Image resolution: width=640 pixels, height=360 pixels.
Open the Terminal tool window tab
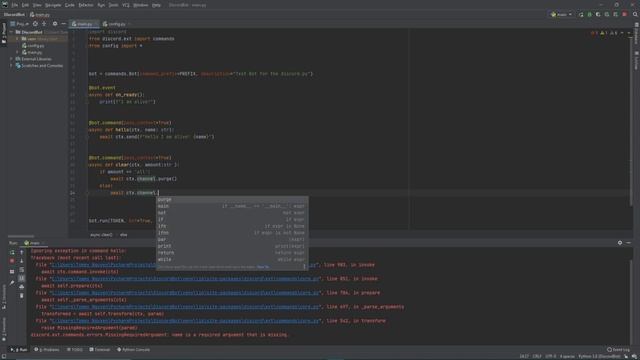point(100,350)
